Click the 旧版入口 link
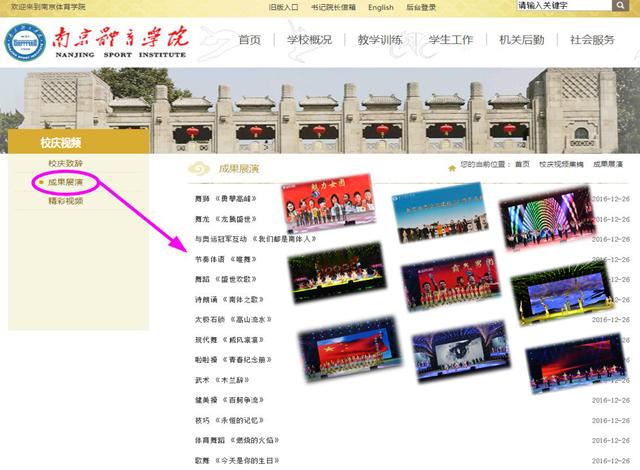Viewport: 640px width, 470px height. coord(284,7)
